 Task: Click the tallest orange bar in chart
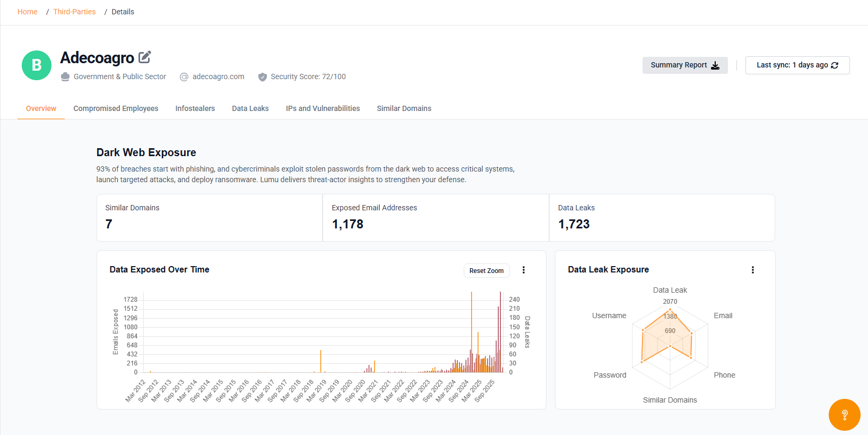(x=471, y=329)
